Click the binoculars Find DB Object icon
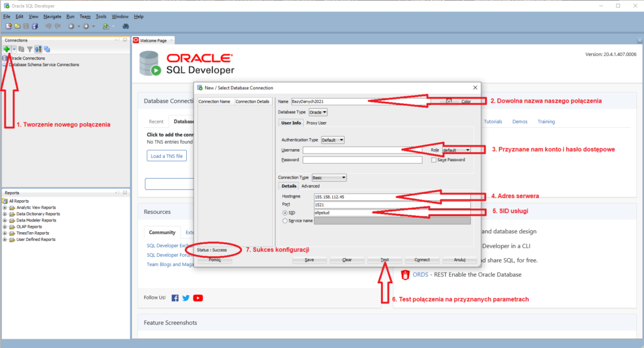The height and width of the screenshot is (348, 644). [126, 26]
